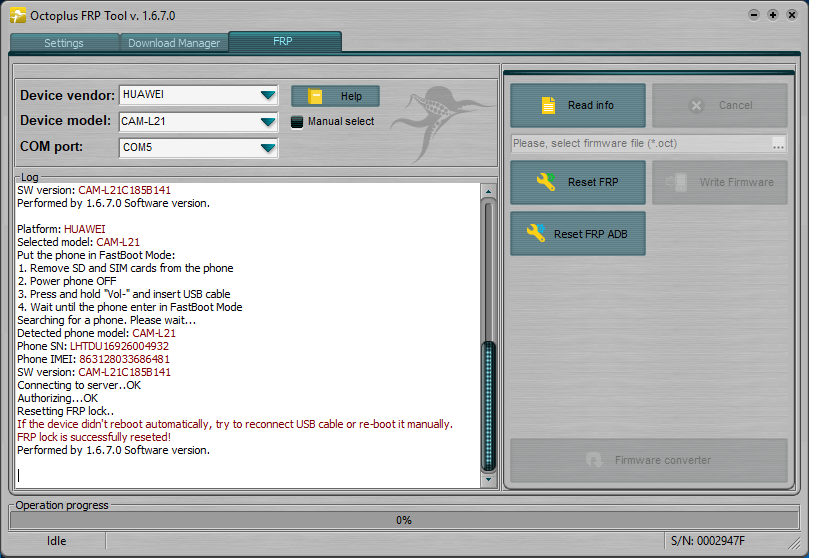Click the HUAWEI vendor combo box
This screenshot has height=558, width=819.
click(x=198, y=95)
